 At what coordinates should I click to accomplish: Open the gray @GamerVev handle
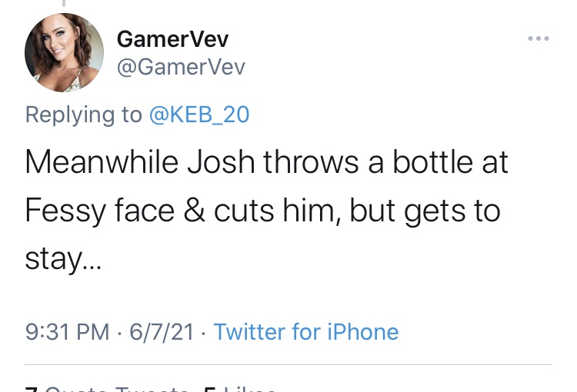click(181, 68)
